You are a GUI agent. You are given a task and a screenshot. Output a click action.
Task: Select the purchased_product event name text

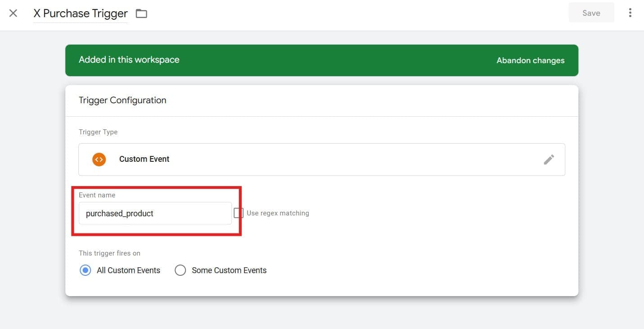coord(119,213)
